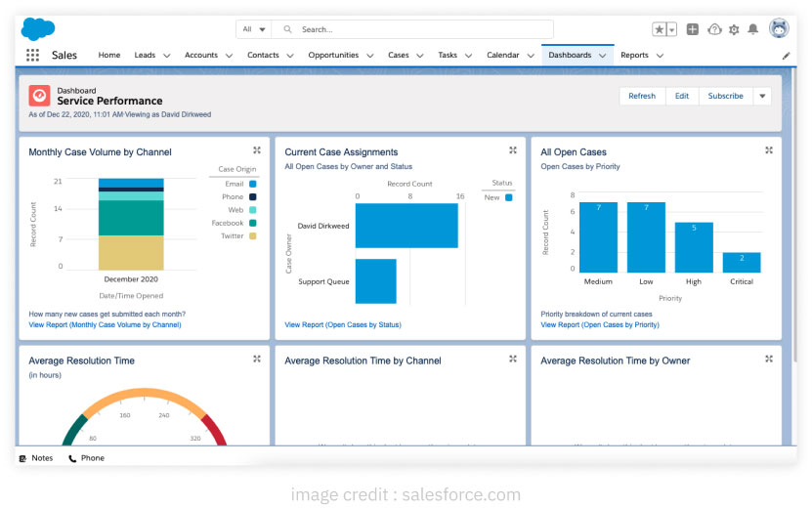
Task: Click the pencil icon to edit navigation
Action: click(x=787, y=56)
